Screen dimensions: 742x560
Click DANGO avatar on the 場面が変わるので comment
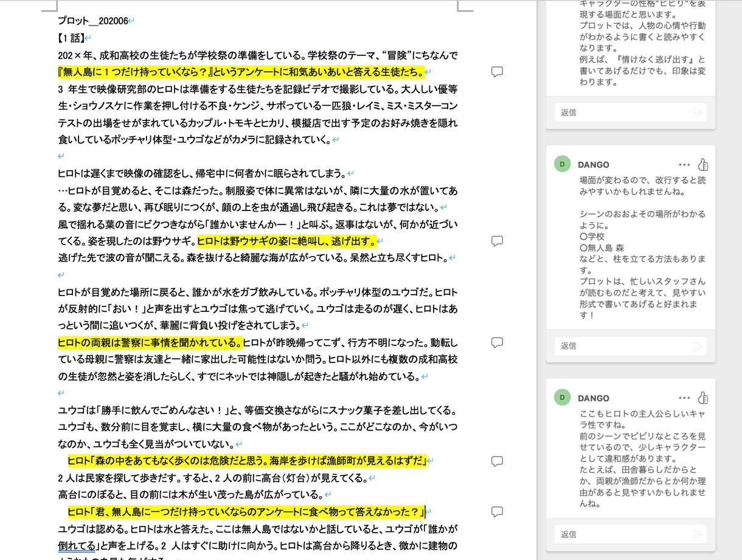point(563,164)
